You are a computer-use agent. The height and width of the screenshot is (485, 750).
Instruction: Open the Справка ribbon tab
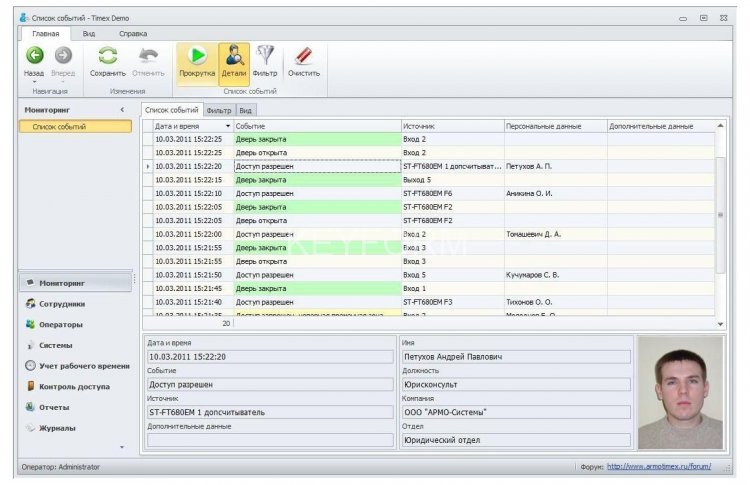[x=133, y=34]
